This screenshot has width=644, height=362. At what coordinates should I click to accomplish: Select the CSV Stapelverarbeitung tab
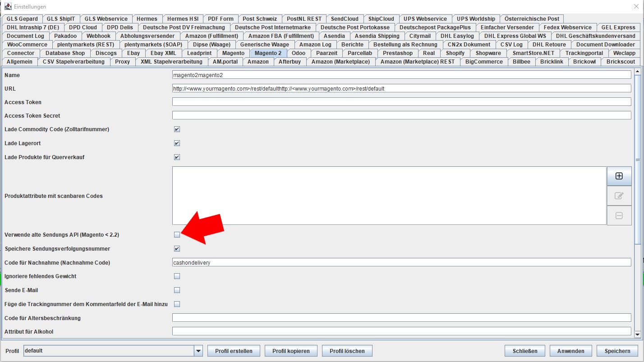click(74, 62)
